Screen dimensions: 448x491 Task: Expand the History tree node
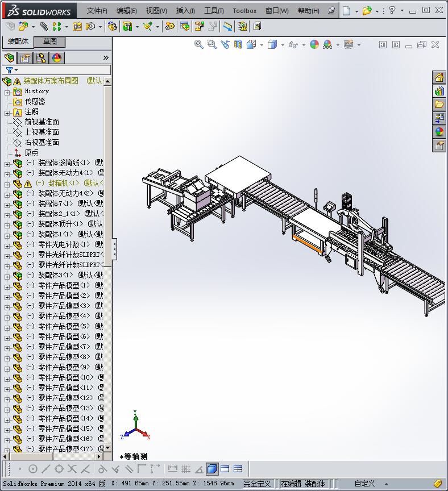[7, 93]
